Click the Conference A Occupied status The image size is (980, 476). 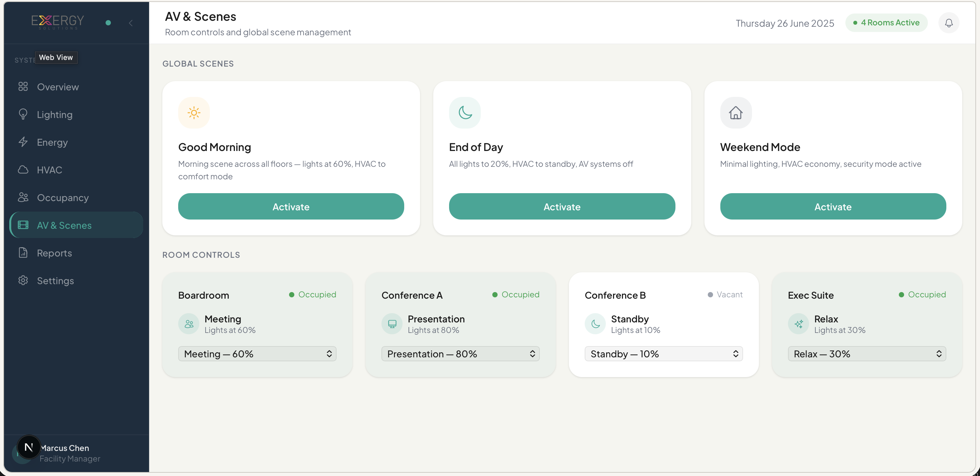516,294
